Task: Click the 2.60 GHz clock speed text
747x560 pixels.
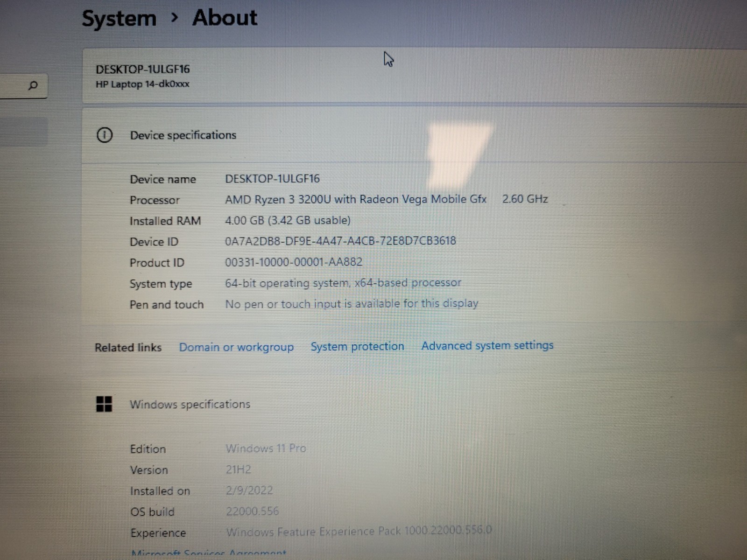Action: coord(525,199)
